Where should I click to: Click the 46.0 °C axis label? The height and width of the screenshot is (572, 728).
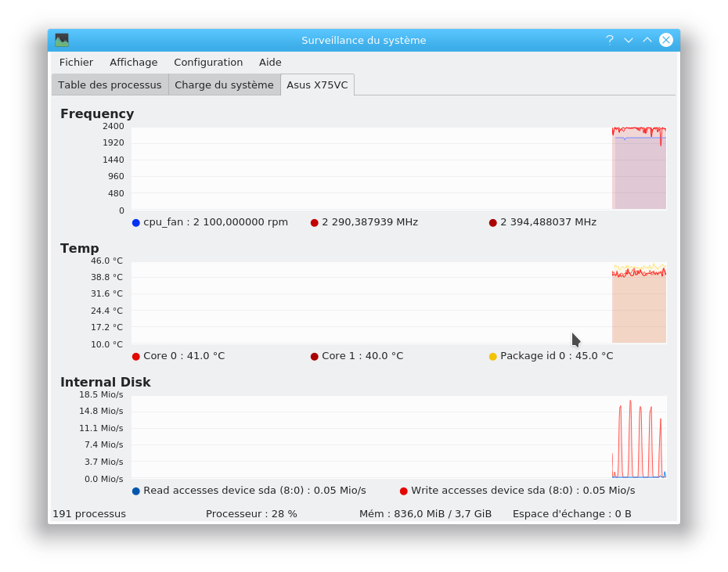point(106,261)
